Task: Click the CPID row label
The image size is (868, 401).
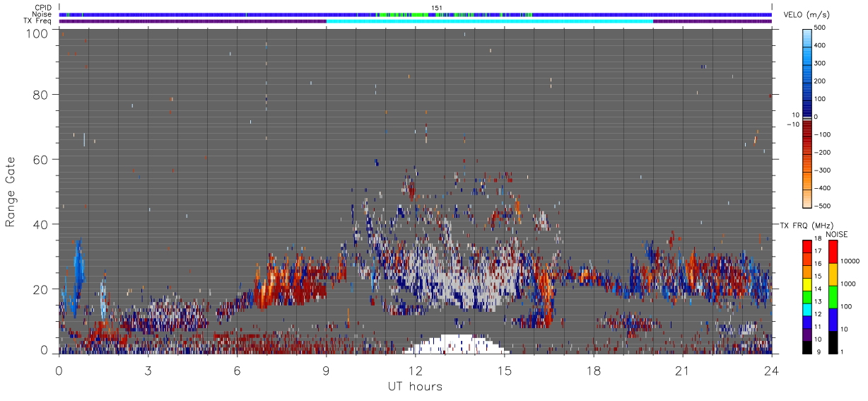Action: click(42, 8)
